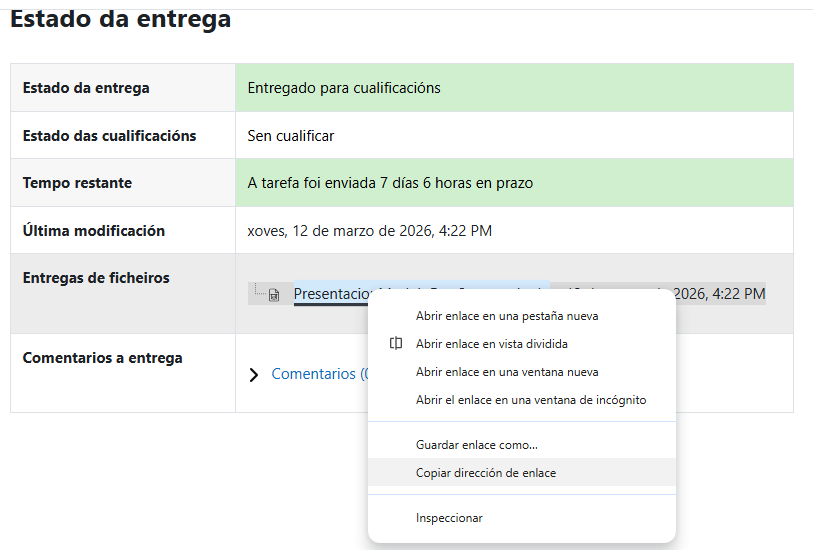This screenshot has height=550, width=813.
Task: Click Comentarios a entrega row label
Action: pos(103,358)
